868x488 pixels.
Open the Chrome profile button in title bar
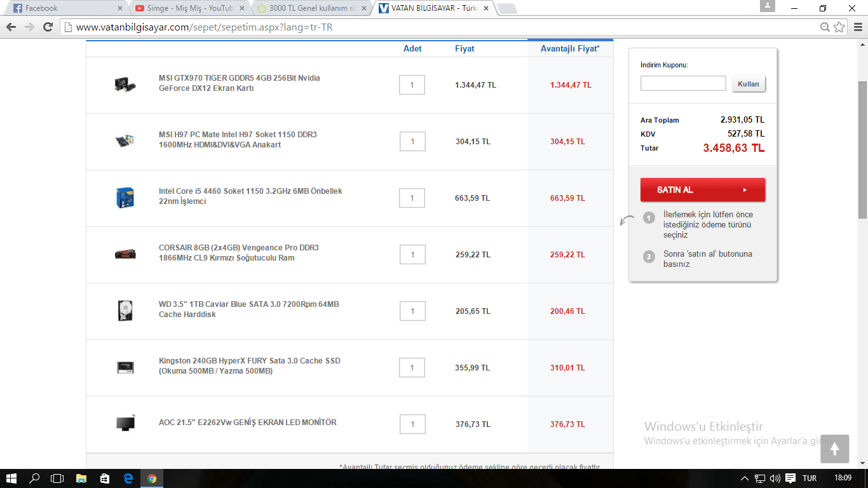point(768,6)
